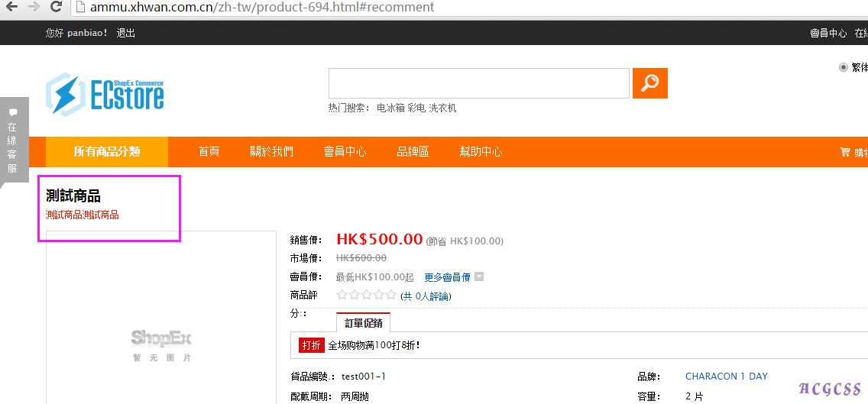Click the orange search magnifier button
The height and width of the screenshot is (404, 868).
click(x=650, y=83)
